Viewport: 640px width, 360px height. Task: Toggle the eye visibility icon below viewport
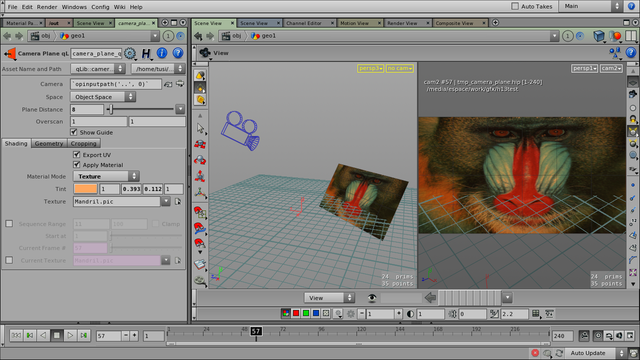tap(371, 298)
